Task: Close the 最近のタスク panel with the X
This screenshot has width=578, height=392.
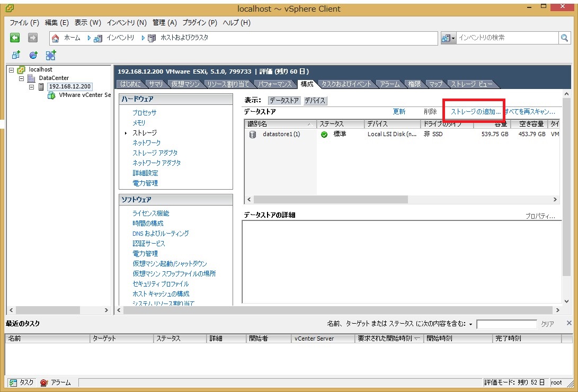Action: [x=569, y=323]
